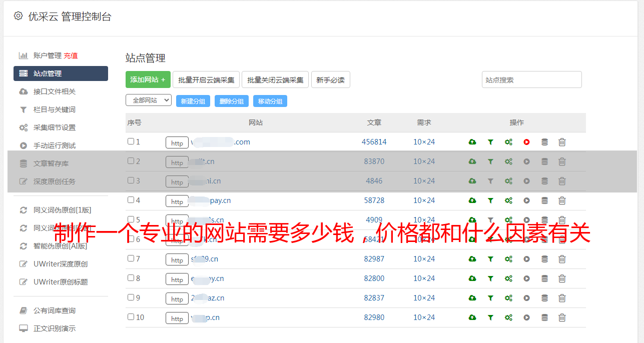Click the 删除分组 button
The height and width of the screenshot is (343, 644).
coord(232,101)
